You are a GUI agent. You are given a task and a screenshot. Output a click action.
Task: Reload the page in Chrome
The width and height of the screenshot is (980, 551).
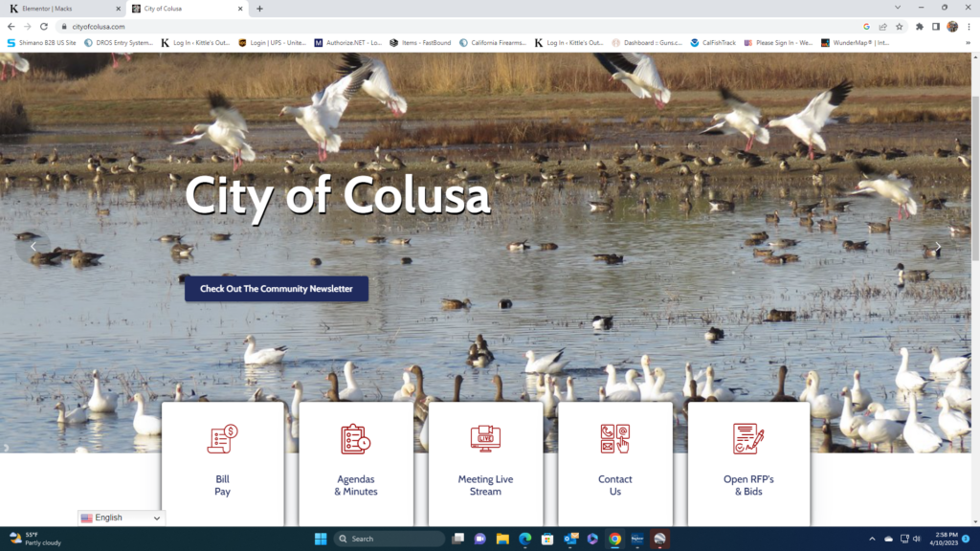coord(44,26)
